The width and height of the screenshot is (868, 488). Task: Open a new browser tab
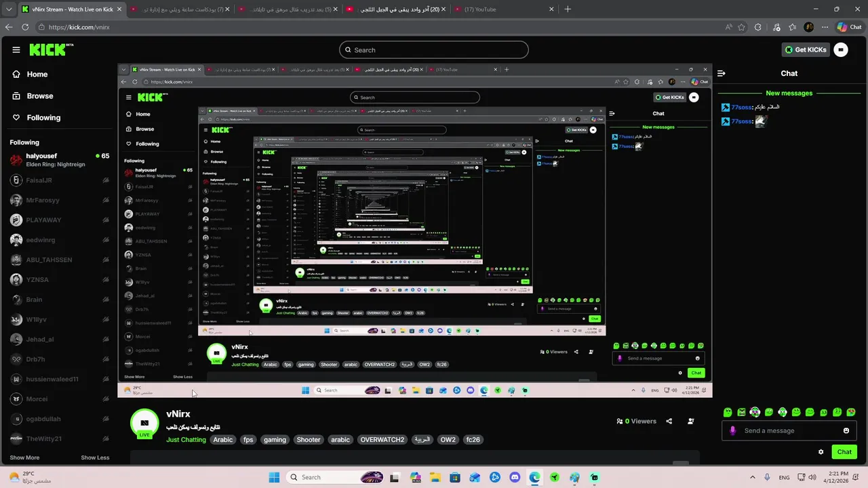pyautogui.click(x=568, y=9)
